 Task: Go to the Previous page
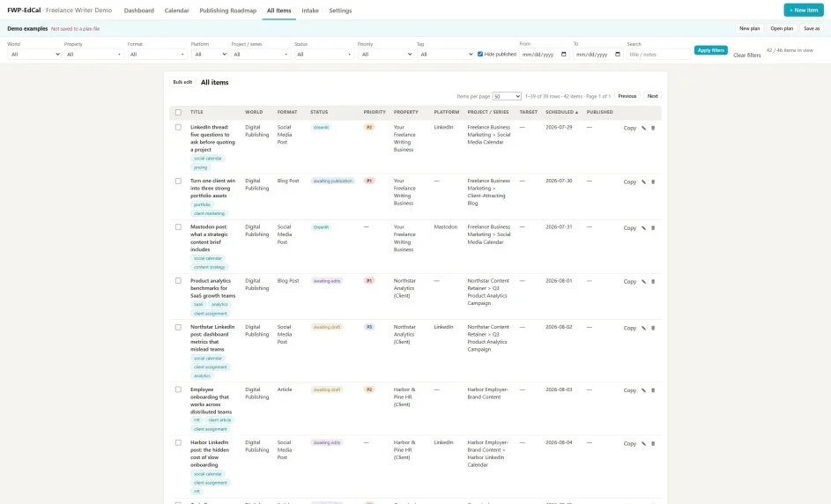coord(627,96)
